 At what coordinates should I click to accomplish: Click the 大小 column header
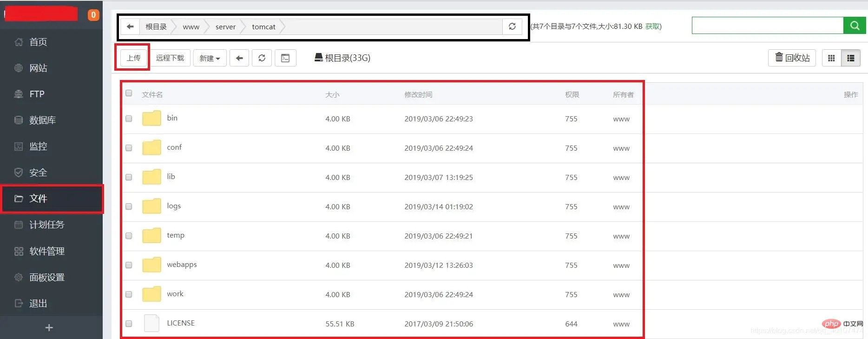[x=332, y=94]
